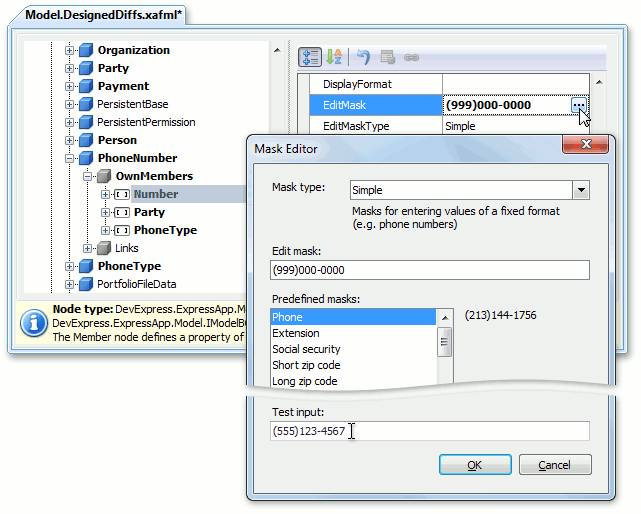Screen dimensions: 641x514
Task: Close the Mask Editor dialog
Action: [586, 144]
